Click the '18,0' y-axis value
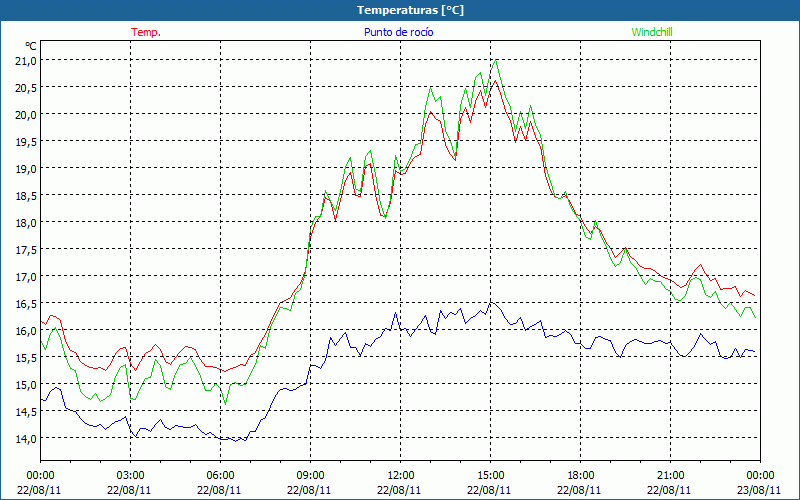The height and width of the screenshot is (500, 800). (26, 222)
